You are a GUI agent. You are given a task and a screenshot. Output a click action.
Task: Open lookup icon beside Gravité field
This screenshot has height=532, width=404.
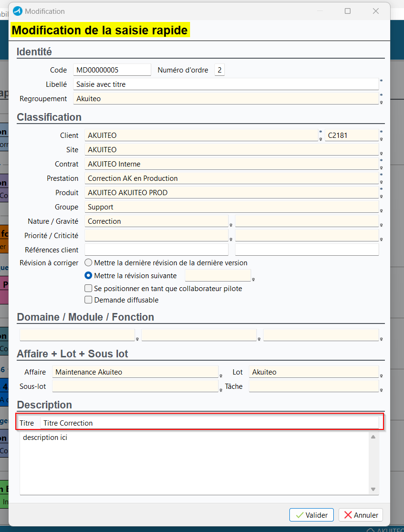[381, 225]
